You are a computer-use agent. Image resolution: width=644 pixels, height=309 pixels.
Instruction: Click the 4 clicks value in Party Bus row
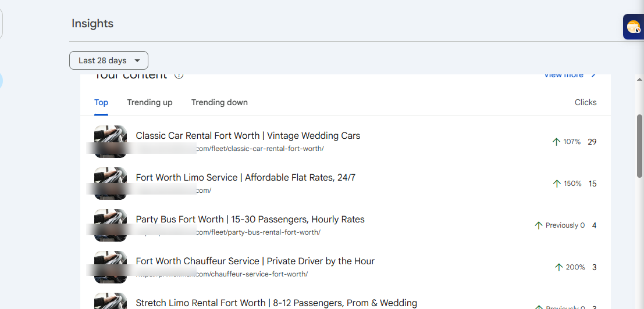tap(595, 225)
